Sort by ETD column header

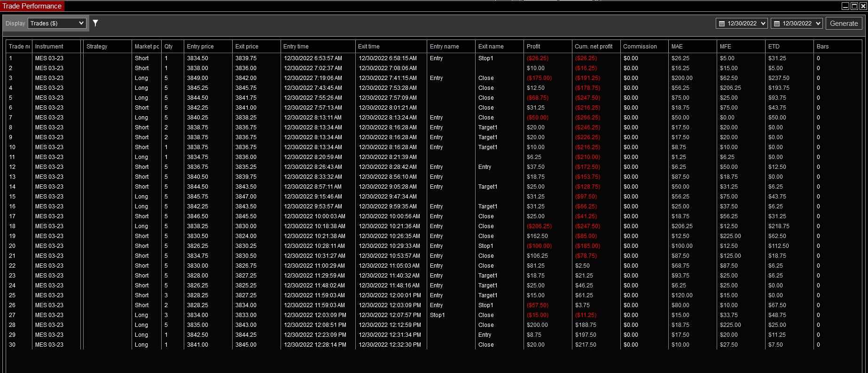(x=790, y=47)
